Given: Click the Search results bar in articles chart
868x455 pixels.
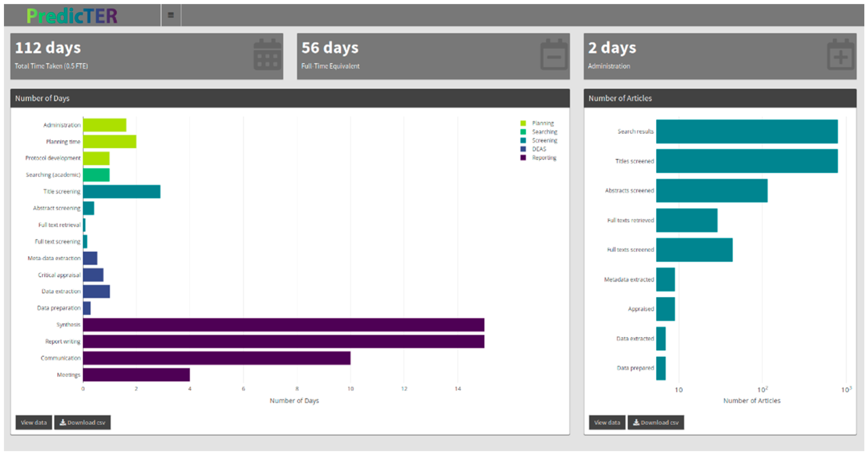Looking at the screenshot, I should (x=746, y=131).
